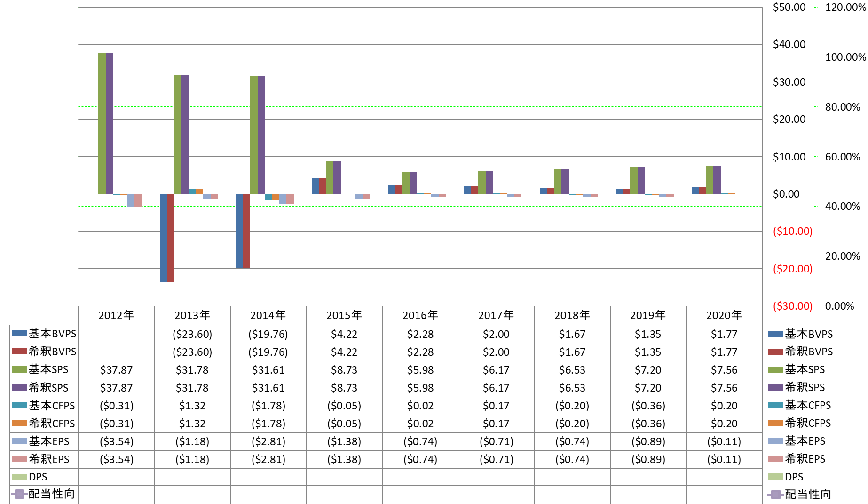Select the 2015年 column header

click(344, 315)
